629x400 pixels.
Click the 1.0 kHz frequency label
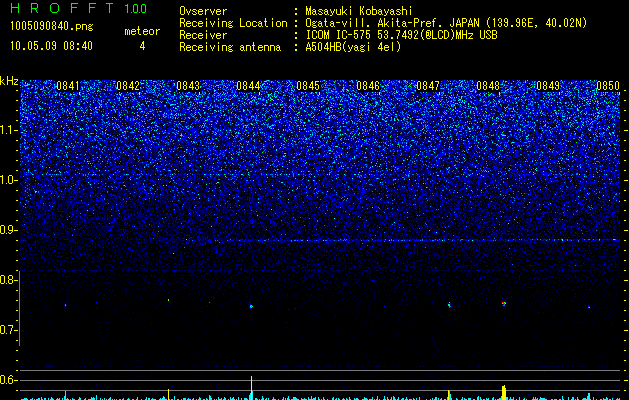point(8,180)
